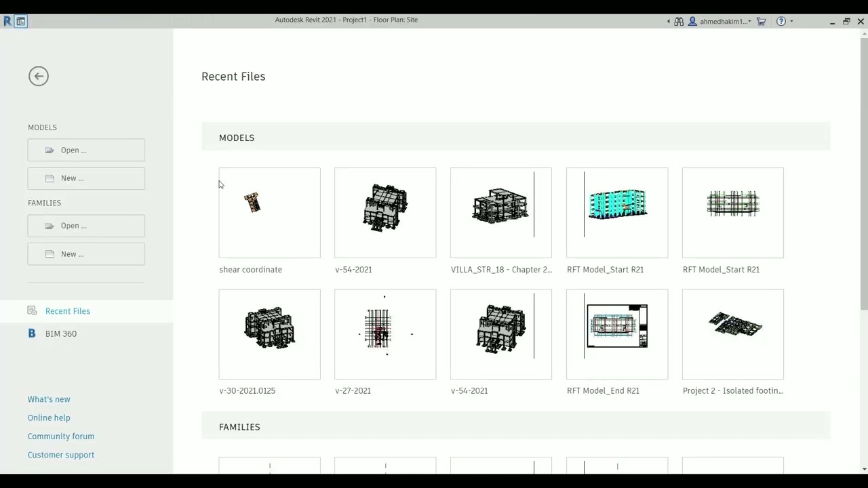Click Open under MODELS in sidebar
This screenshot has height=488, width=868.
click(86, 150)
